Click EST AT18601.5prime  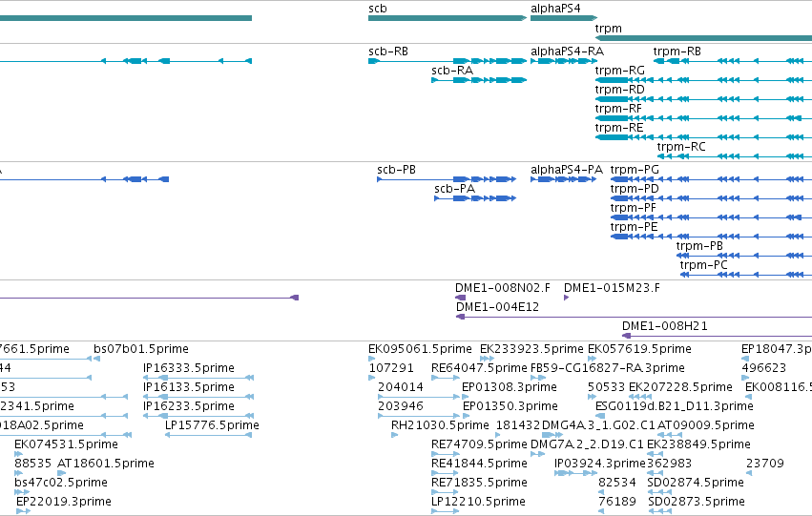point(61,473)
